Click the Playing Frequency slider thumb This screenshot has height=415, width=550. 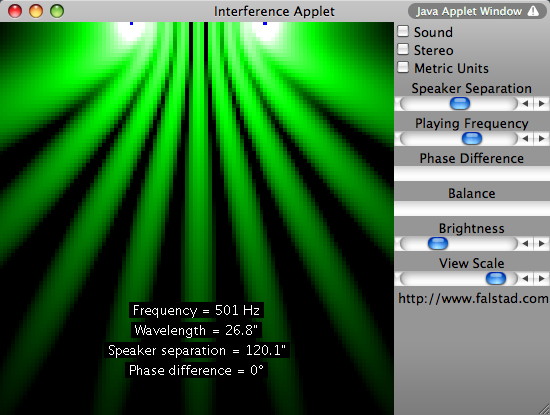[472, 139]
